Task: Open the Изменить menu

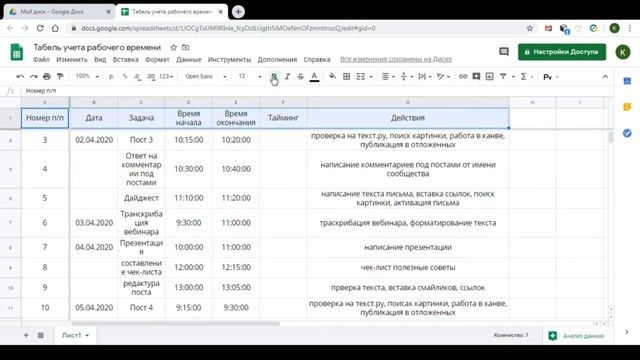Action: [72, 60]
